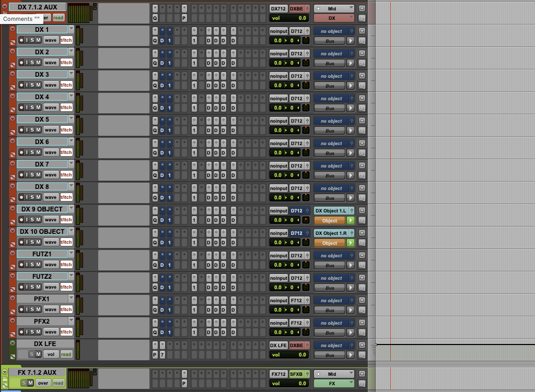Open the noinput selector on DX 1
The width and height of the screenshot is (535, 392).
[279, 31]
